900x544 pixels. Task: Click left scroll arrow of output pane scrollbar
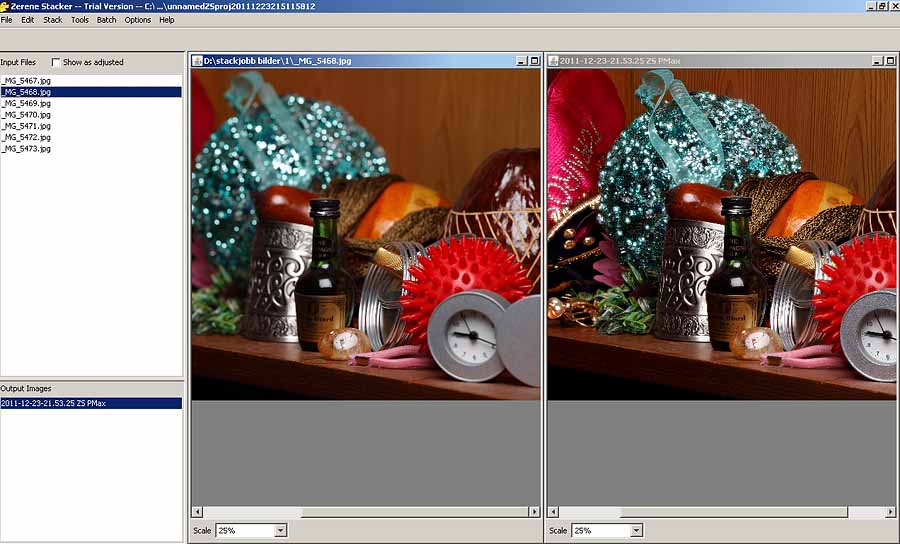tap(554, 512)
